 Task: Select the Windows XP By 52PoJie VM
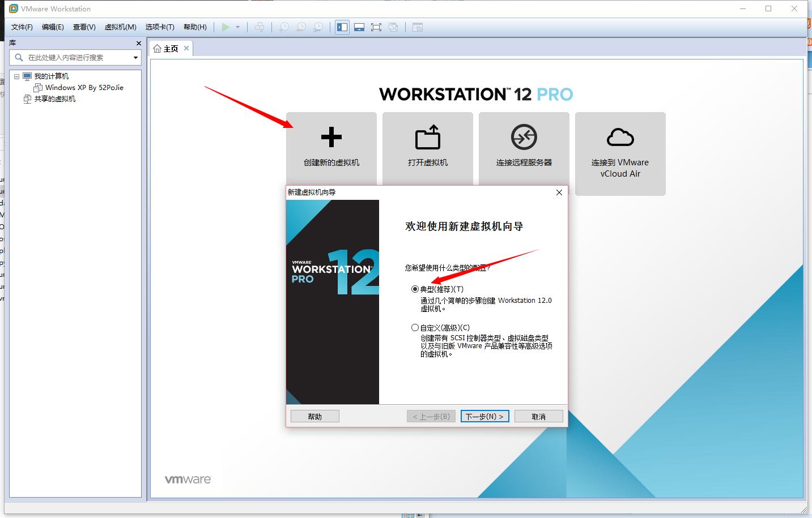pos(84,88)
